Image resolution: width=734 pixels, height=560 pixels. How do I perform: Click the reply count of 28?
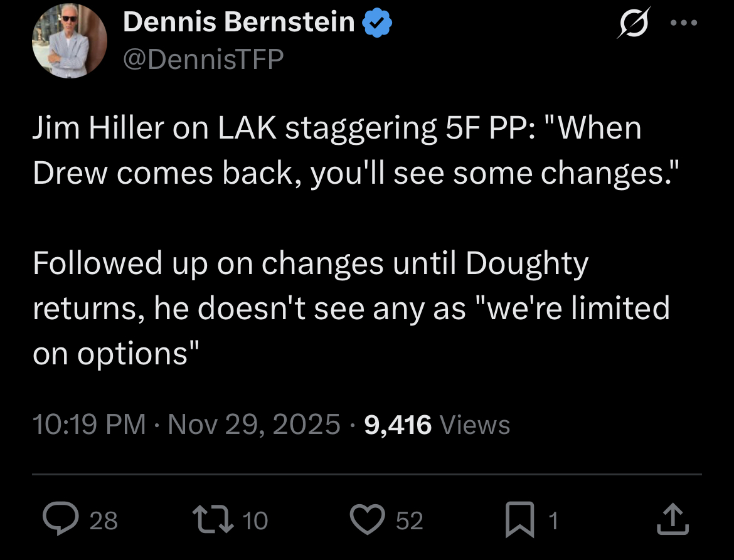(x=104, y=520)
